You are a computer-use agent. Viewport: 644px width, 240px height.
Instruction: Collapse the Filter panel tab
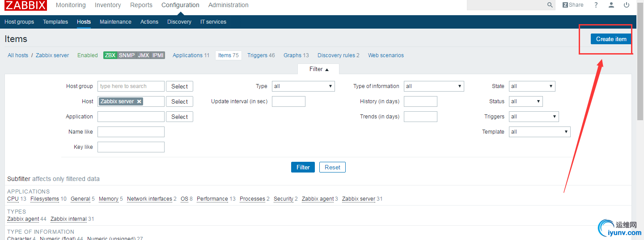[319, 69]
